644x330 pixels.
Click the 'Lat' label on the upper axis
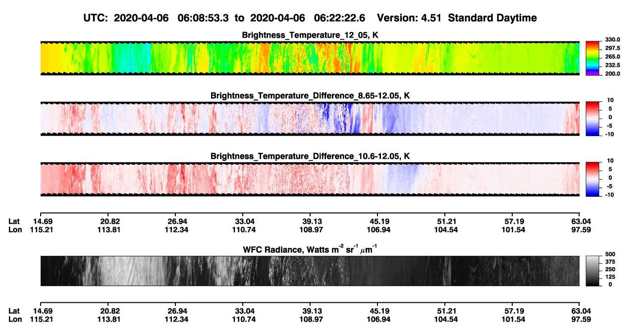pos(14,221)
